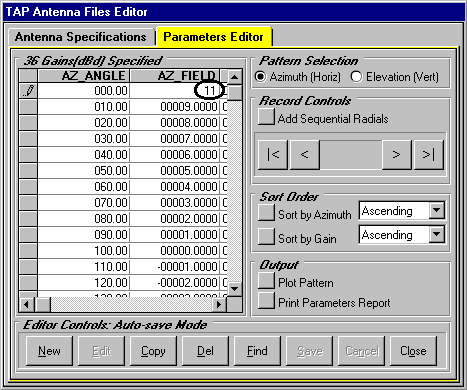Viewport: 467px width, 390px height.
Task: Click the AZ_ANGLE cell 020.00
Action: [83, 123]
